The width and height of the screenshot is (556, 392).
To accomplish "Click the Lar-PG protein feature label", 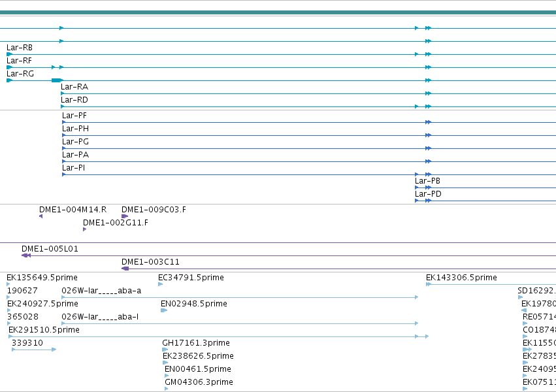I will click(75, 142).
